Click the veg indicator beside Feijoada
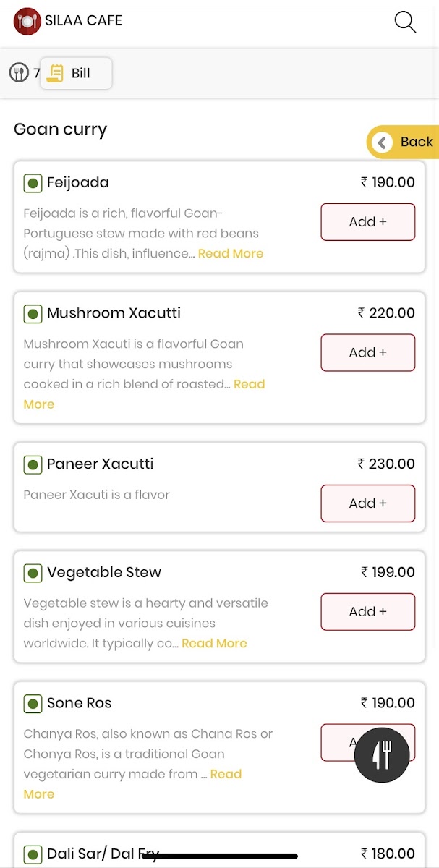 pos(33,183)
